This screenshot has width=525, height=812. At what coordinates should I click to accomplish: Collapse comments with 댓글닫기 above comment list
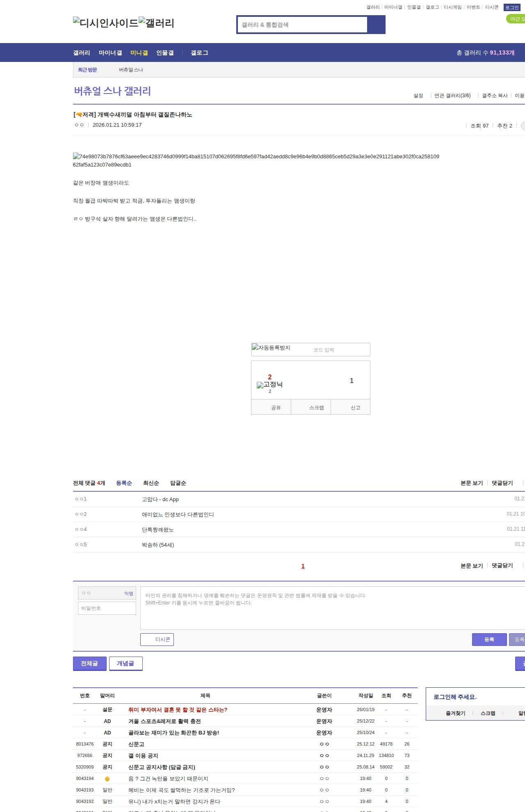(x=502, y=483)
